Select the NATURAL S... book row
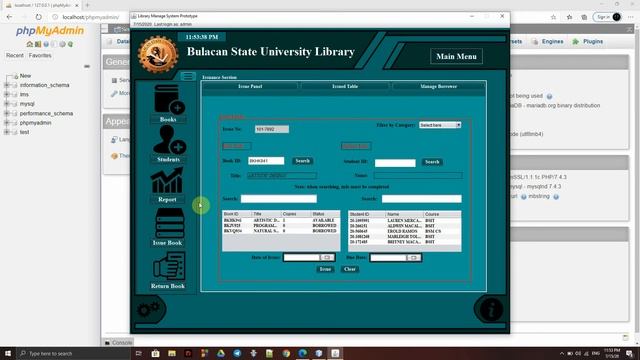Viewport: 640px width, 360px height. point(281,231)
